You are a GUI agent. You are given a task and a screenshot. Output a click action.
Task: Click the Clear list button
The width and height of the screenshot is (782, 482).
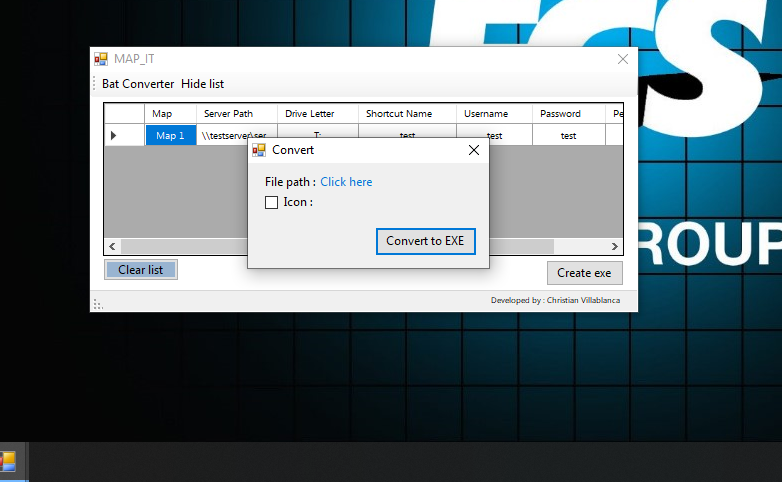141,270
